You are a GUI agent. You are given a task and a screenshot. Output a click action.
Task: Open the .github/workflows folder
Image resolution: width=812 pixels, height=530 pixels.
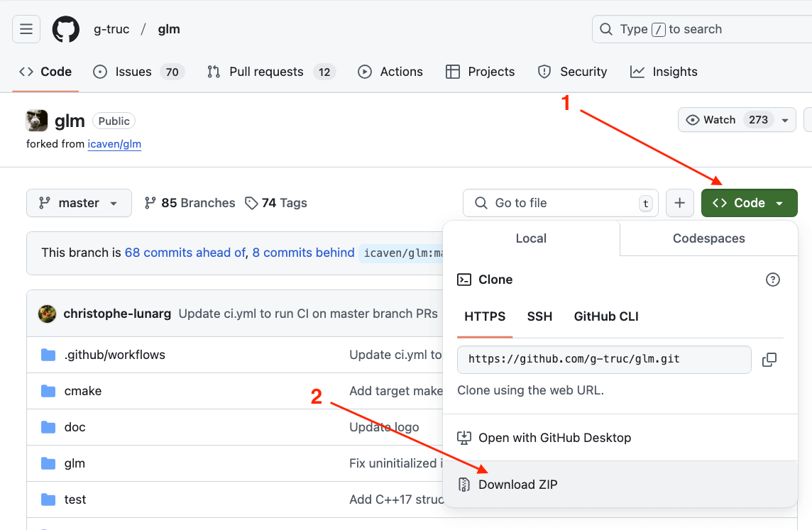114,355
